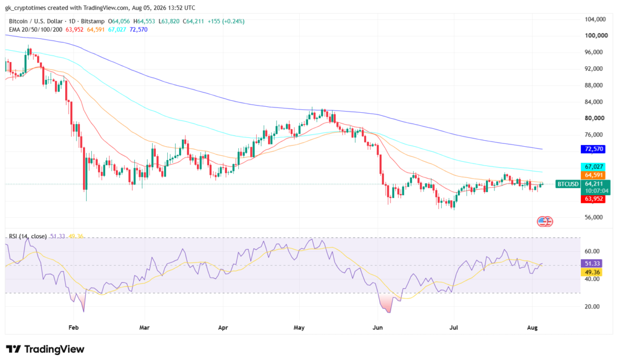This screenshot has width=618, height=364.
Task: Click the chart attribution text at the top
Action: [100, 8]
